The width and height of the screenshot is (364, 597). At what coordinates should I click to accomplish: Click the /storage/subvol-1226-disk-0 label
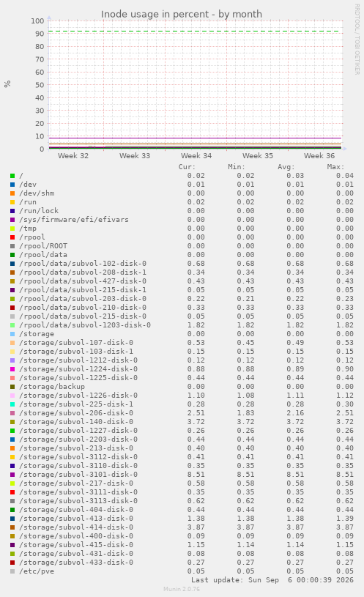tap(78, 396)
